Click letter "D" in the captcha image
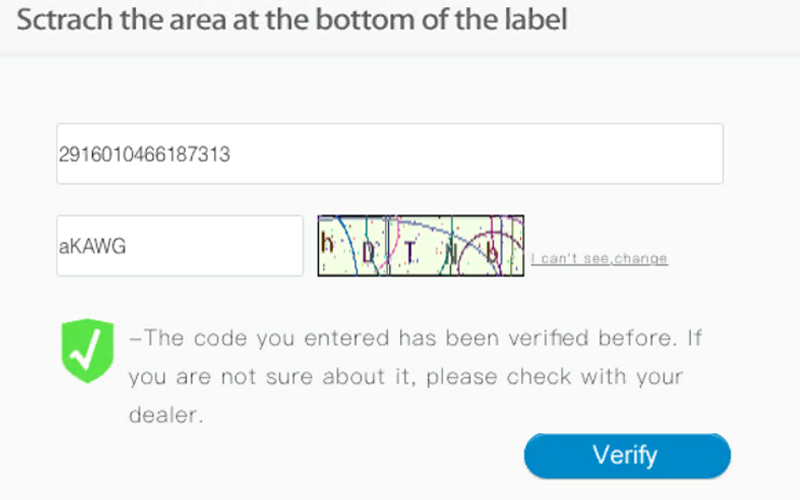The height and width of the screenshot is (500, 800). 368,252
